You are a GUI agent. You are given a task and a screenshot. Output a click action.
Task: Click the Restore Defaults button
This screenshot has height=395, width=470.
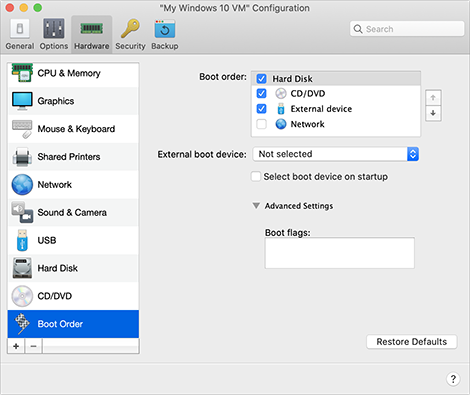tap(412, 342)
